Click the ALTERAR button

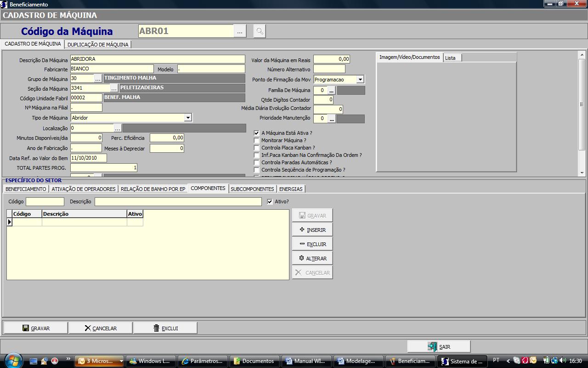[312, 258]
